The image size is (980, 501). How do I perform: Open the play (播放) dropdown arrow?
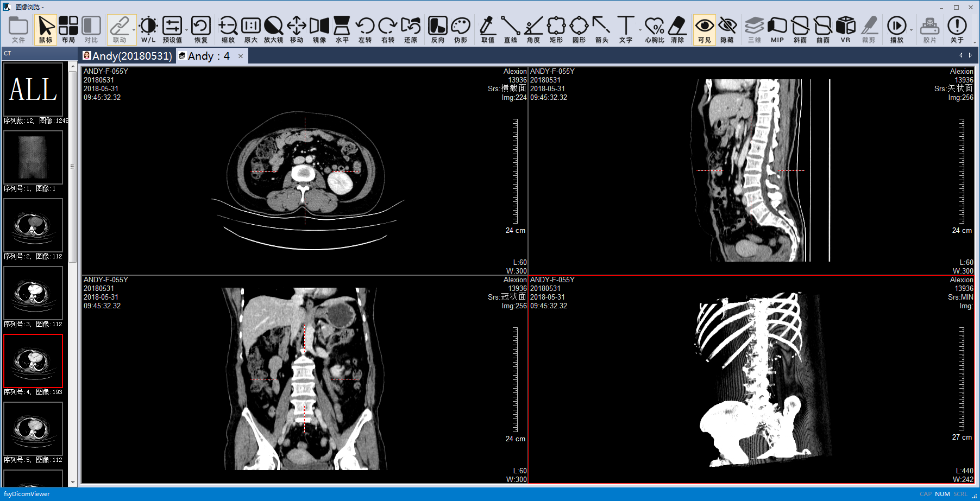pos(911,30)
